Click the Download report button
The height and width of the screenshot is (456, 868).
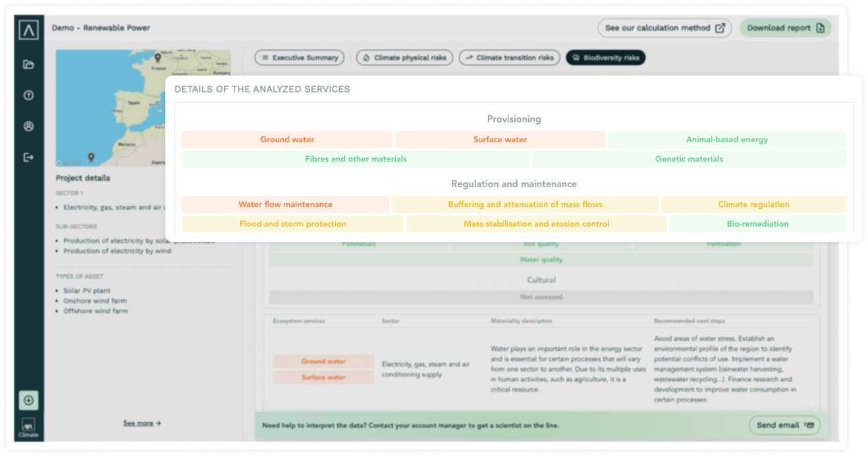point(785,28)
